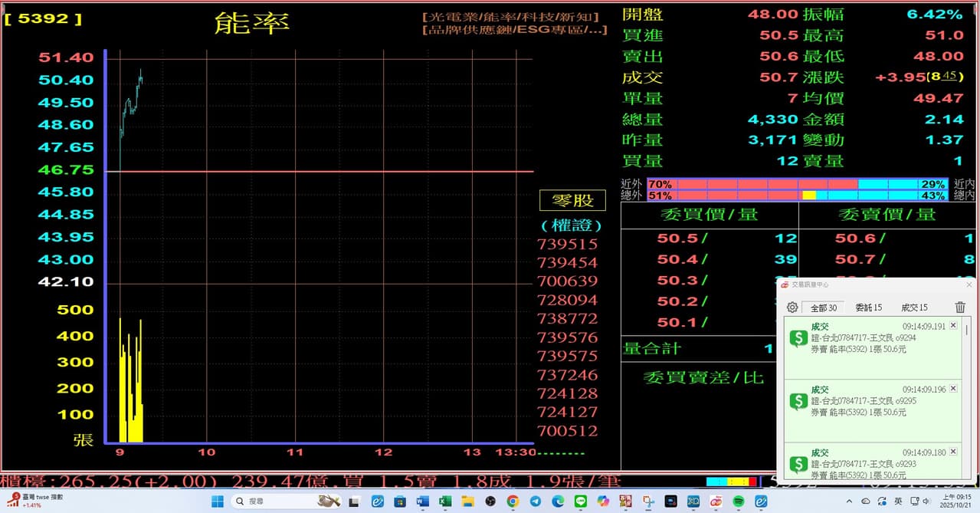Image resolution: width=980 pixels, height=513 pixels.
Task: Select warrant 700512 in the list
Action: (568, 431)
